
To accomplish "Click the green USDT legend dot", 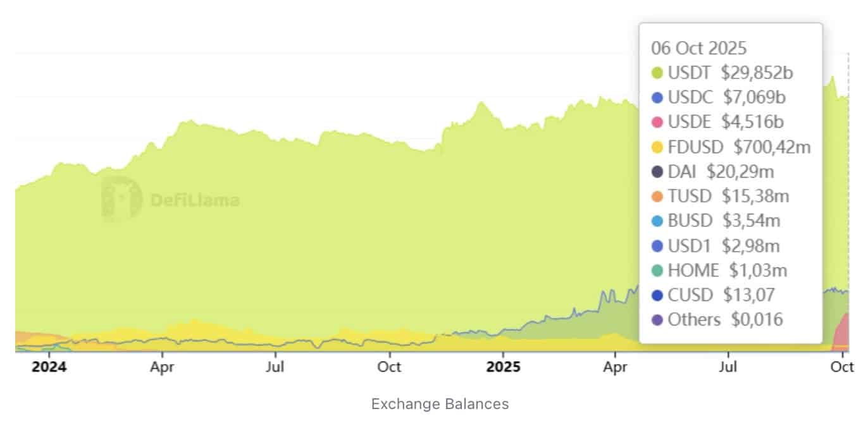I will click(657, 73).
